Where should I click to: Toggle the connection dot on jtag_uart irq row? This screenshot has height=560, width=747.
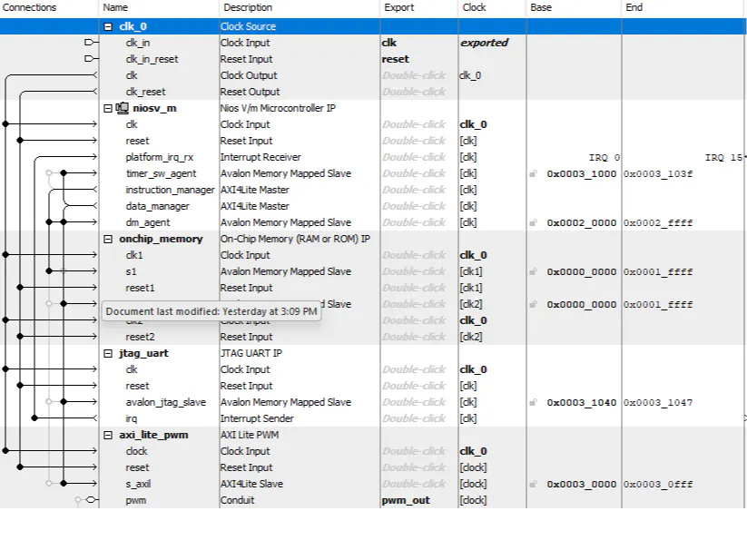pos(34,418)
